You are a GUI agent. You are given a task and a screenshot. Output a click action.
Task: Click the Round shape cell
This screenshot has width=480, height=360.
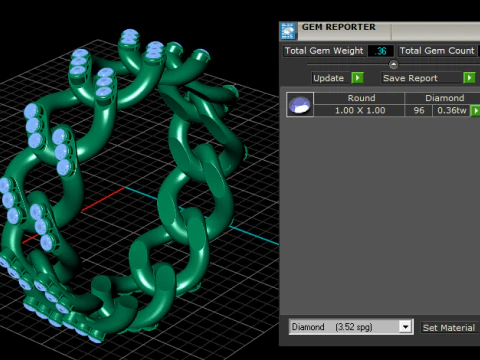tap(359, 98)
